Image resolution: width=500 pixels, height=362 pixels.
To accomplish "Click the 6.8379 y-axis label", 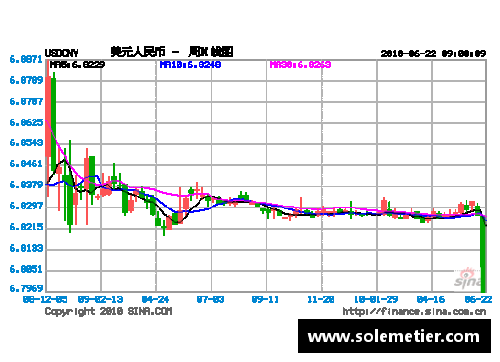I will 26,184.
